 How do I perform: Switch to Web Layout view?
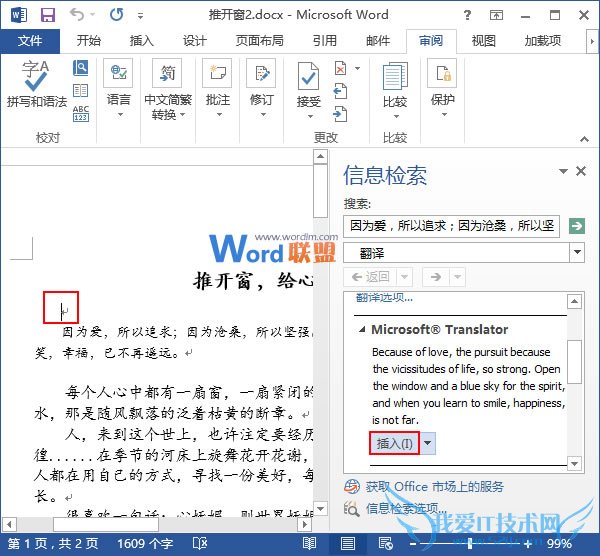pyautogui.click(x=385, y=543)
